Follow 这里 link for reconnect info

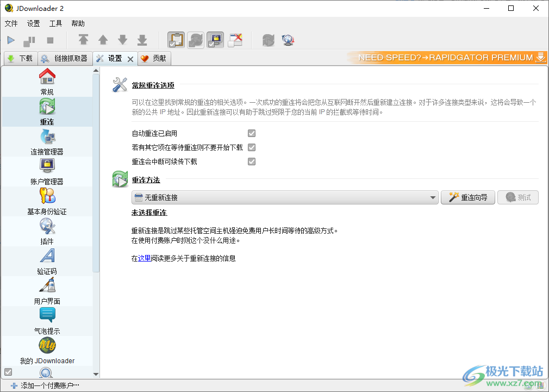144,259
